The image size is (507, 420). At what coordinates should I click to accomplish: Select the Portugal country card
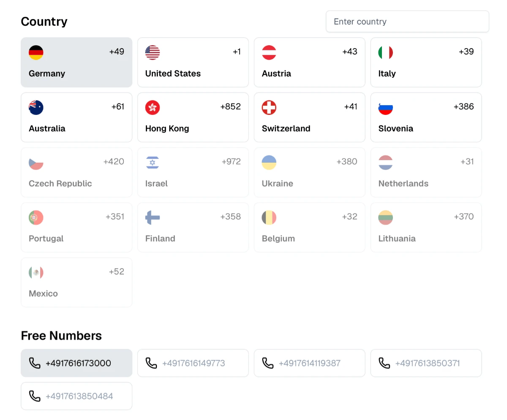click(x=76, y=227)
